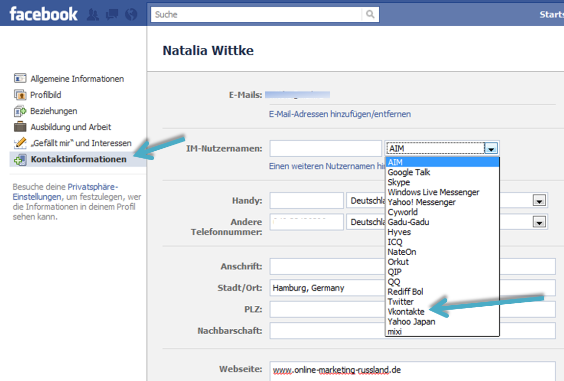Image resolution: width=564 pixels, height=381 pixels.
Task: Choose Gadu-Gadu from the list
Action: (x=442, y=222)
